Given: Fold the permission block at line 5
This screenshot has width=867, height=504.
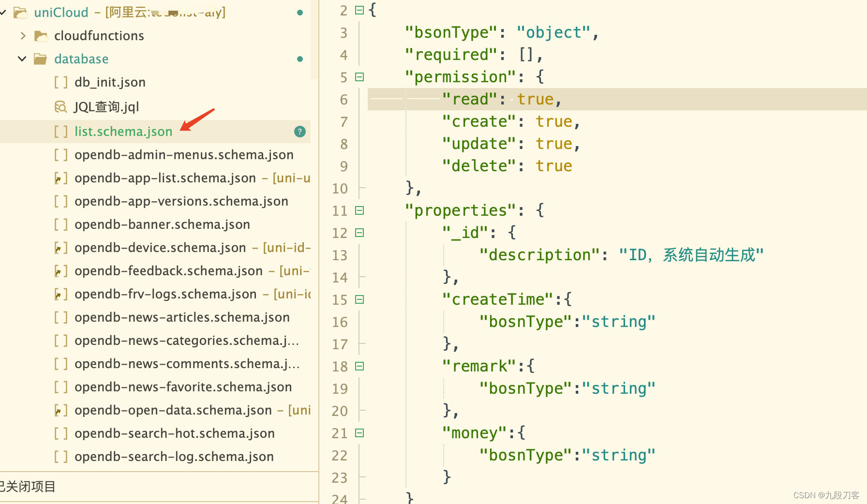Looking at the screenshot, I should click(x=359, y=77).
